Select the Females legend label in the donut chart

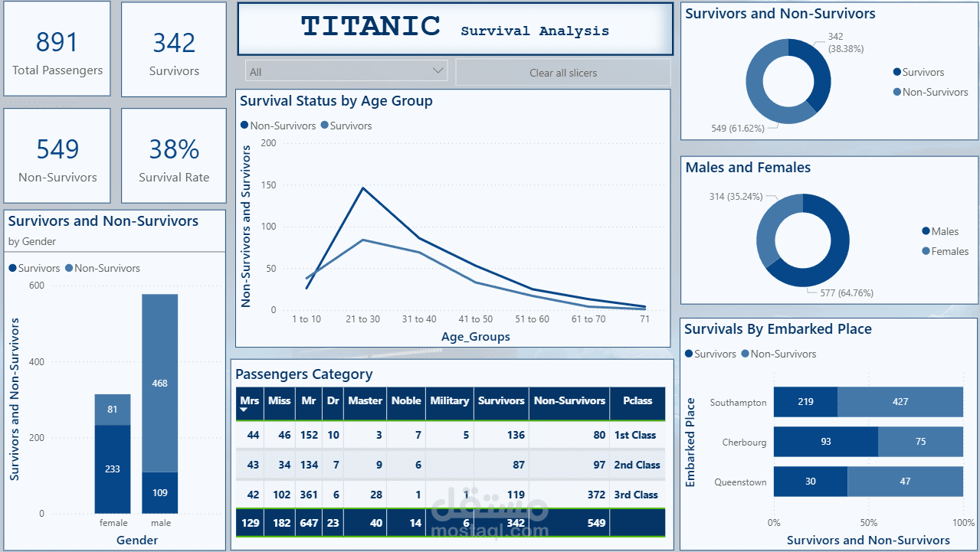coord(950,251)
